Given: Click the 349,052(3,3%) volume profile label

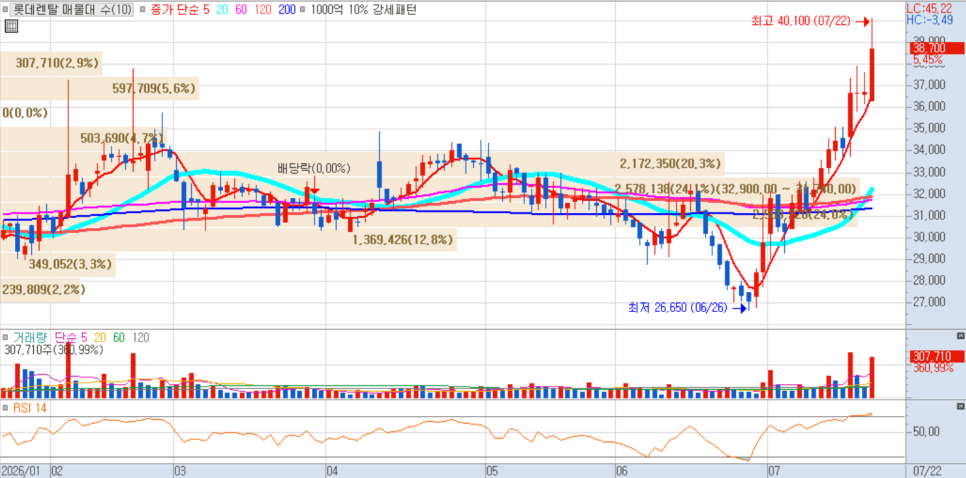Looking at the screenshot, I should (x=70, y=264).
